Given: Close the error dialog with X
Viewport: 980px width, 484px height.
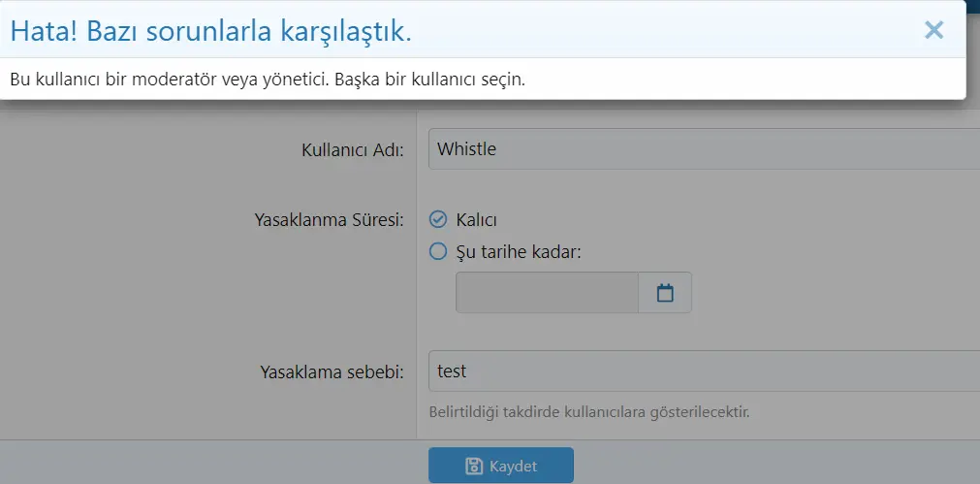Looking at the screenshot, I should pos(933,30).
